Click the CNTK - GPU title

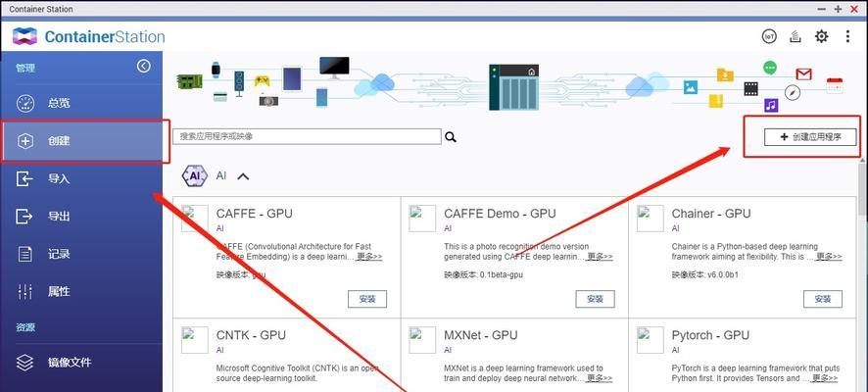(x=251, y=335)
